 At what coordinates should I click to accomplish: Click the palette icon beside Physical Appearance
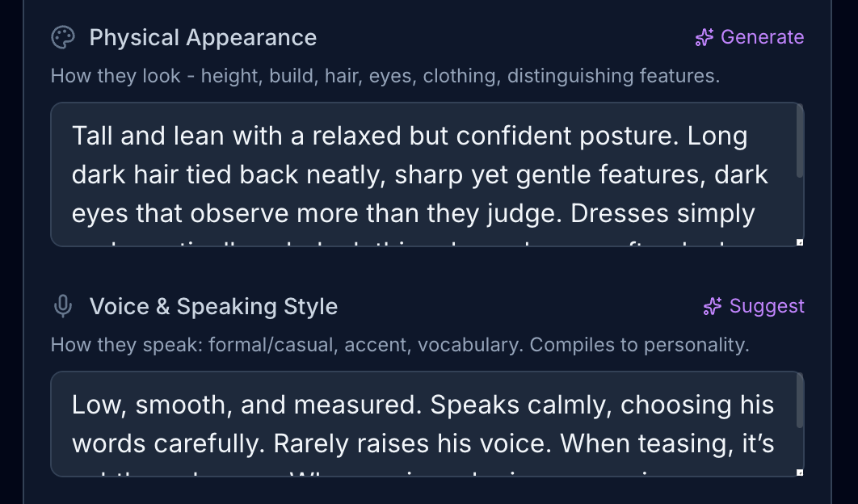pyautogui.click(x=63, y=38)
